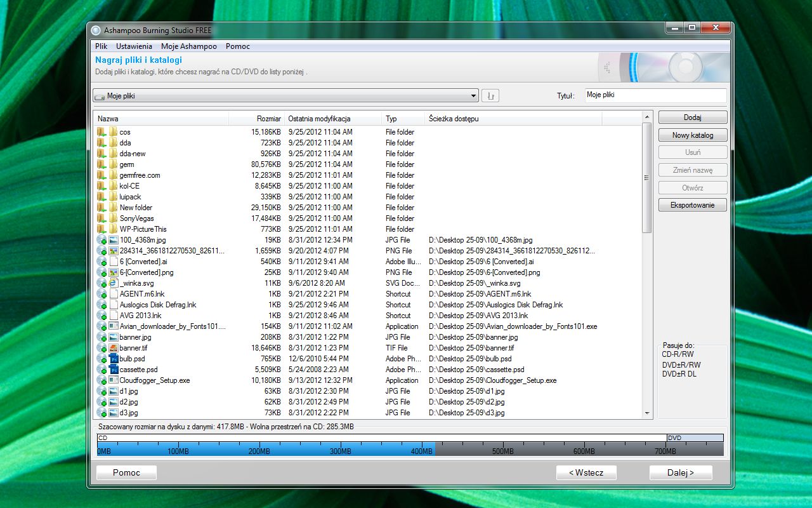This screenshot has height=508, width=812.
Task: Sort by the Ścieżka dostępu column header
Action: [513, 119]
